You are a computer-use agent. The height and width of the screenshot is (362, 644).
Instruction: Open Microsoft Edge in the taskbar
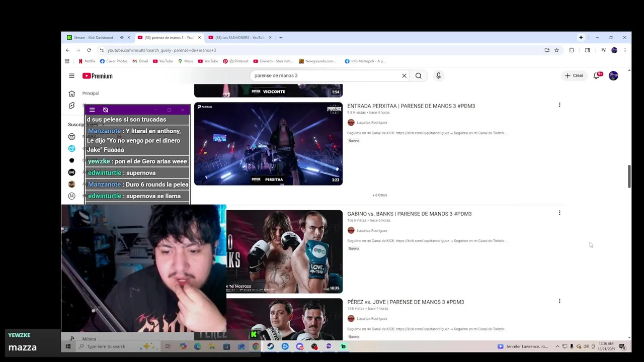pos(197,346)
